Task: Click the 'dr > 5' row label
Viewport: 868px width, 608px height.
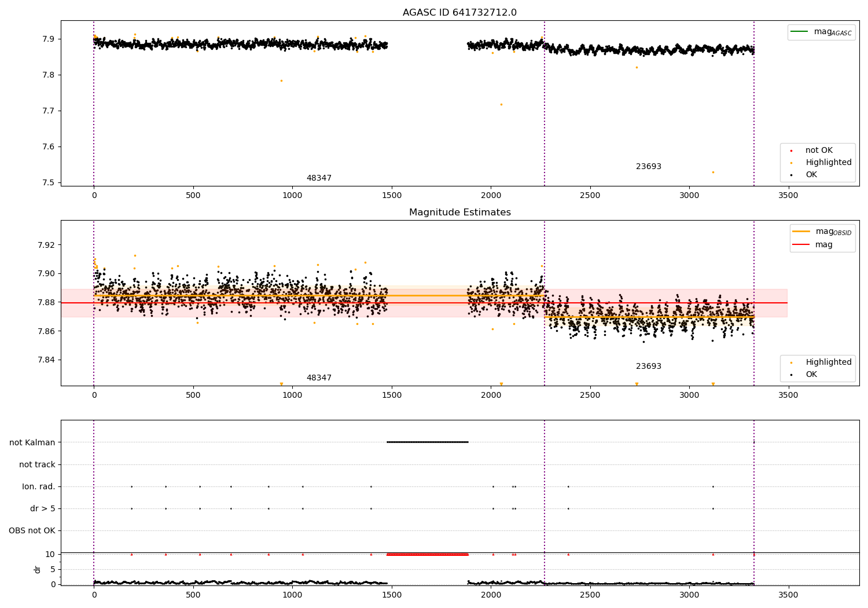Action: coord(43,509)
